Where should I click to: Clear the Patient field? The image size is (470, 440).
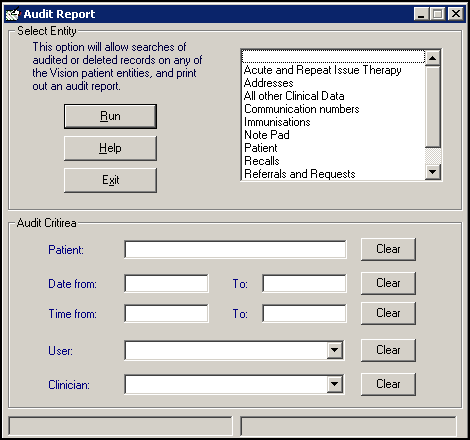click(388, 249)
